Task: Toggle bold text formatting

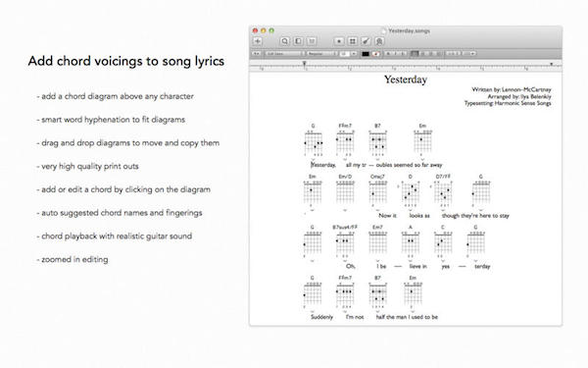Action: point(388,54)
